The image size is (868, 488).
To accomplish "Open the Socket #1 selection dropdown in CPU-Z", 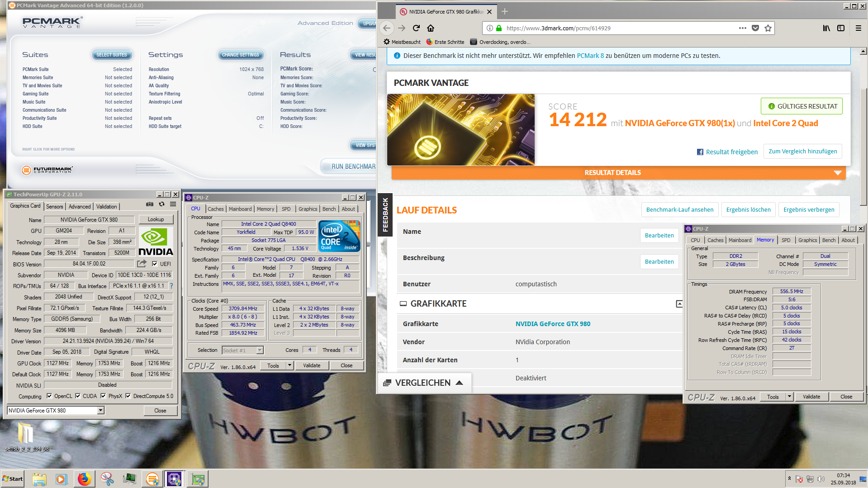I will (x=260, y=350).
